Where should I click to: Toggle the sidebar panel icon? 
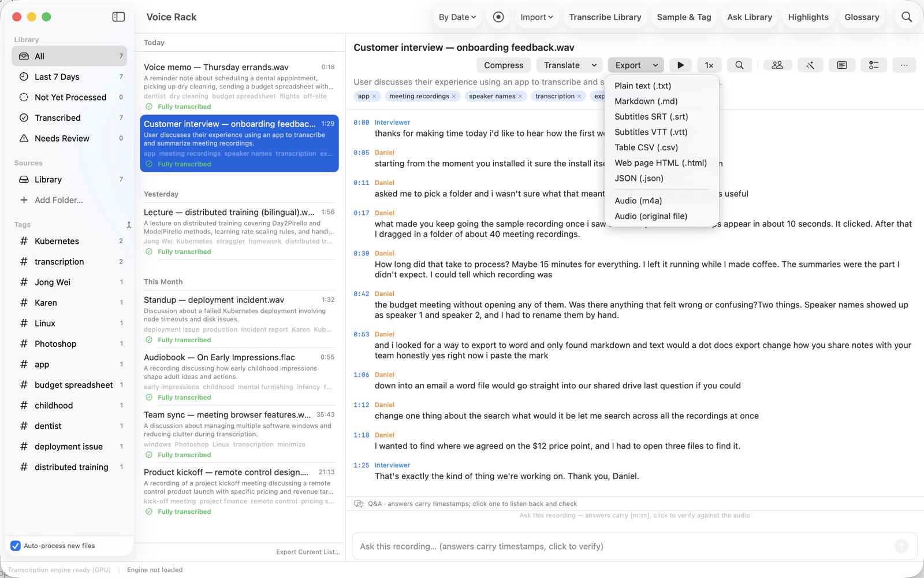click(118, 17)
